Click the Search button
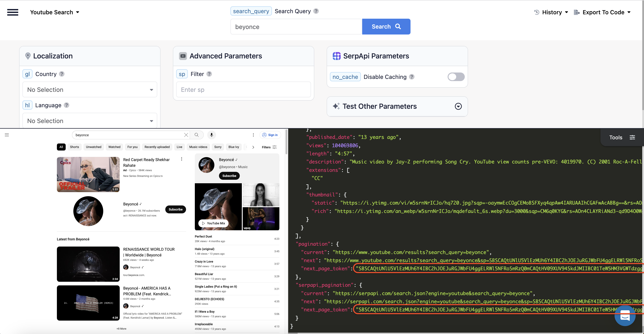Viewport: 644px width, 334px height. pos(386,26)
